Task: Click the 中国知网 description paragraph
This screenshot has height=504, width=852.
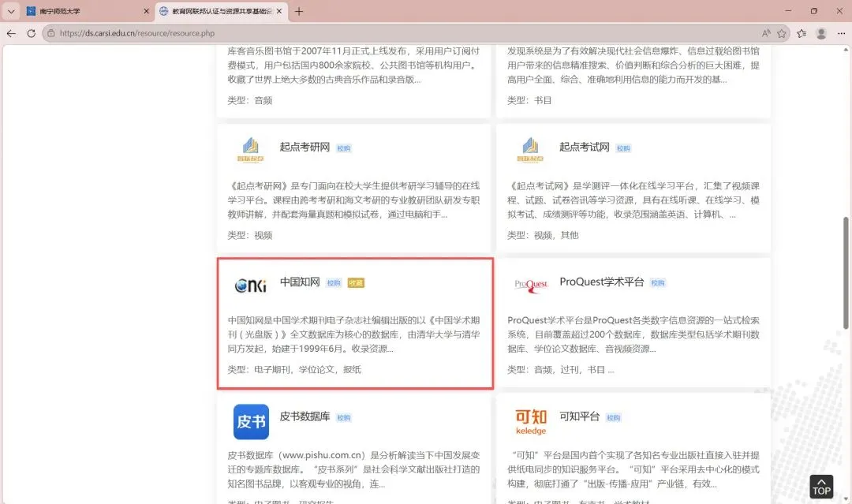Action: 353,334
